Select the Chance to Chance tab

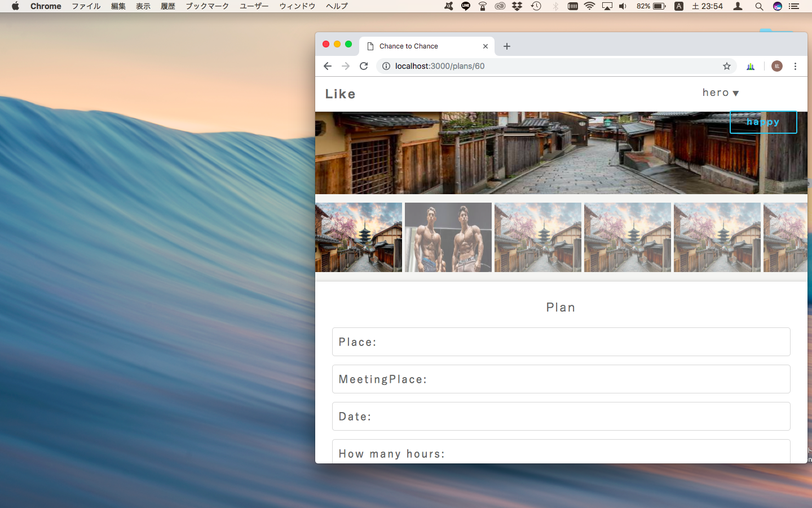(423, 46)
